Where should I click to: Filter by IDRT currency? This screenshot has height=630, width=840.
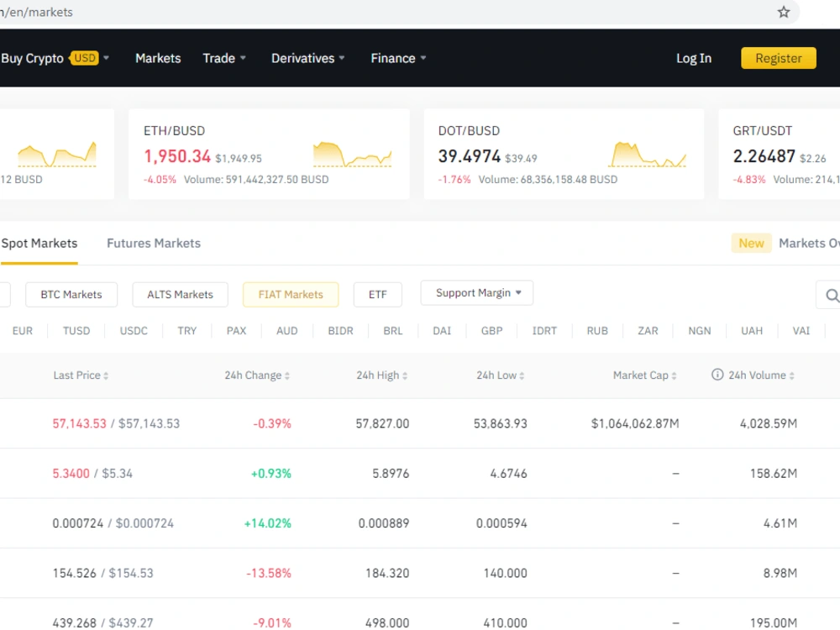pos(544,330)
